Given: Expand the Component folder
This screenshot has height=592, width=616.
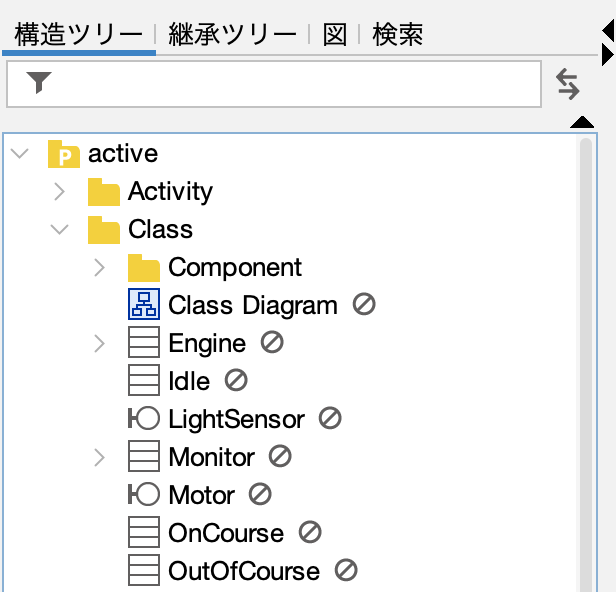Looking at the screenshot, I should coord(99,268).
